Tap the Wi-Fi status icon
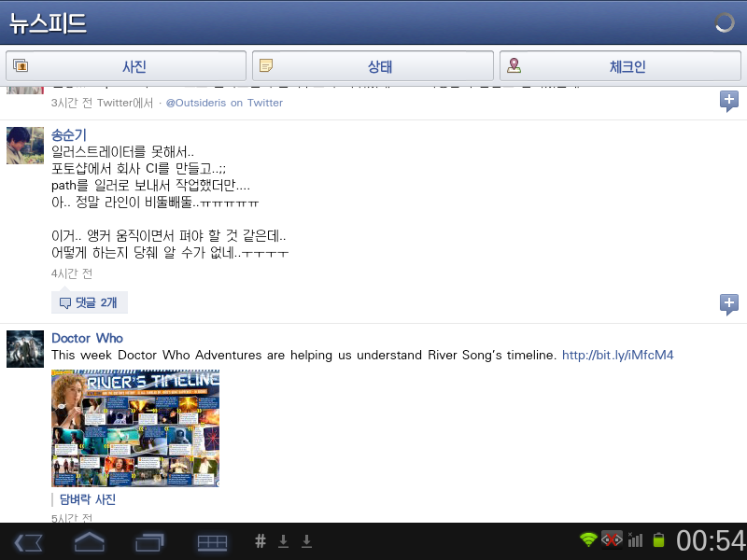This screenshot has width=747, height=560. tap(589, 539)
